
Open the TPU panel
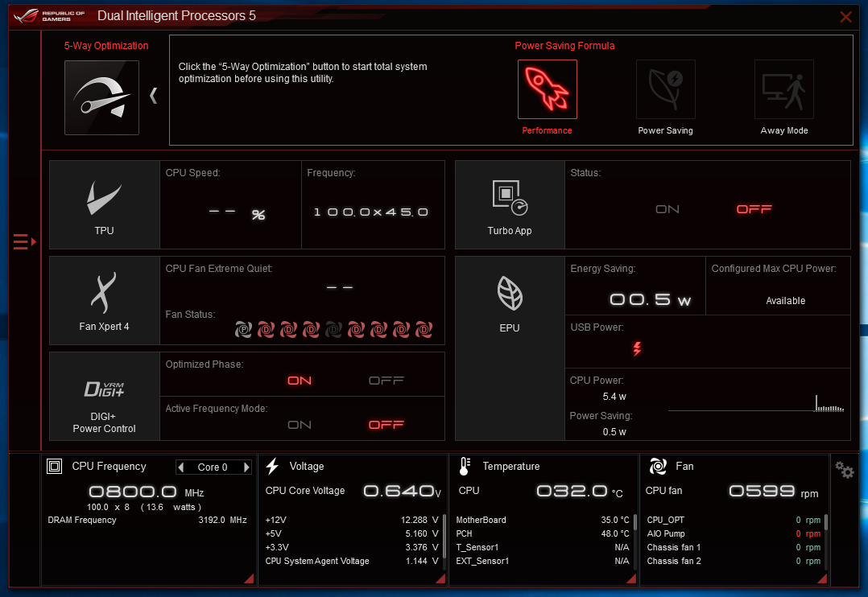[104, 204]
